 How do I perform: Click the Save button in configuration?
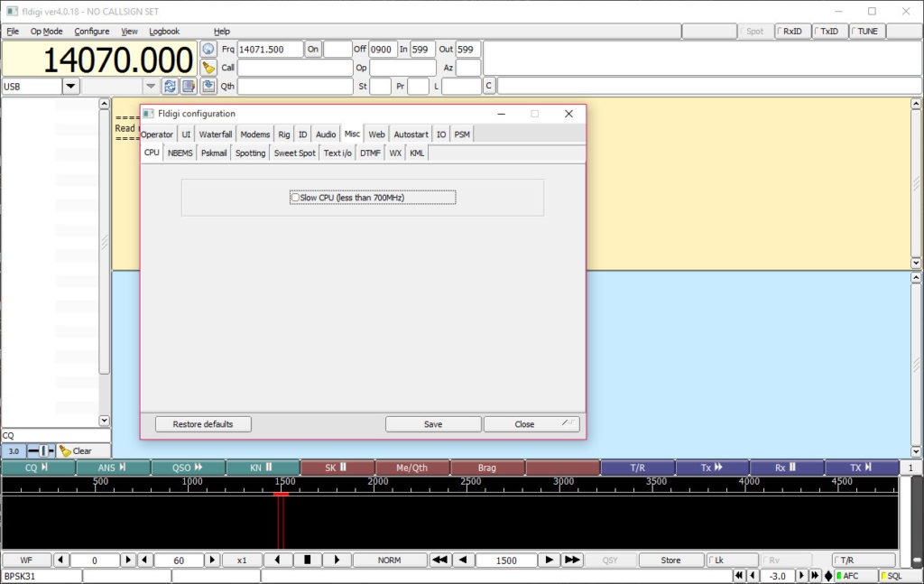point(433,424)
